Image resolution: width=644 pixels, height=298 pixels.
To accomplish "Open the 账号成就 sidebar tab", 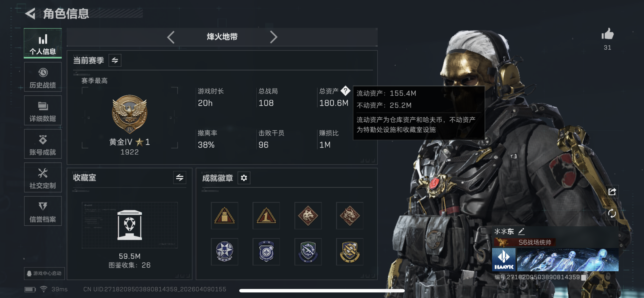I will (x=43, y=144).
